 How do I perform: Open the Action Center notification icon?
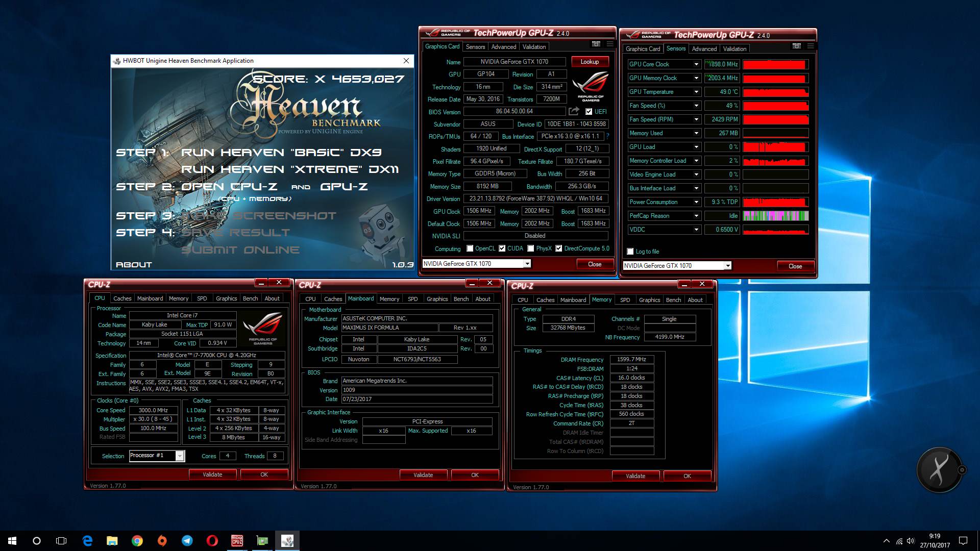pyautogui.click(x=963, y=541)
